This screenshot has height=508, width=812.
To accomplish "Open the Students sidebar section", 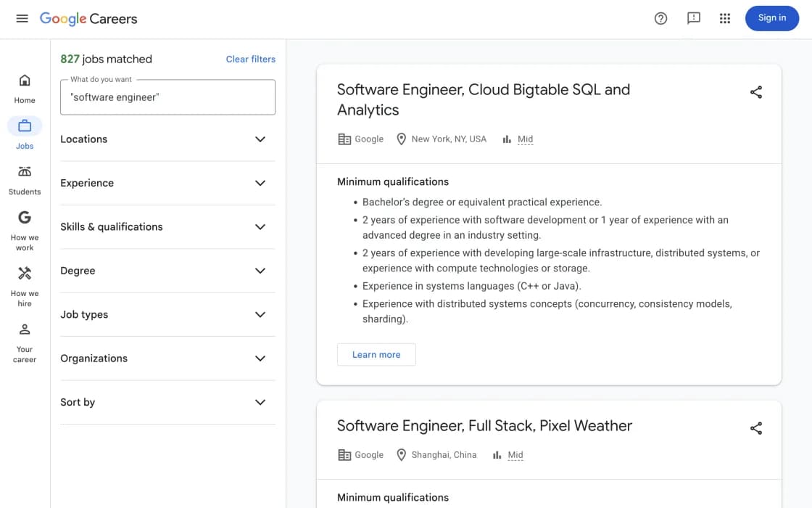I will click(25, 181).
